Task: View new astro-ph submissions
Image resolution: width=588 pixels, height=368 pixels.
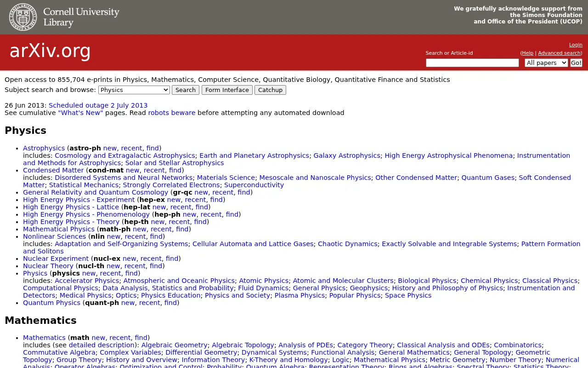Action: (110, 148)
